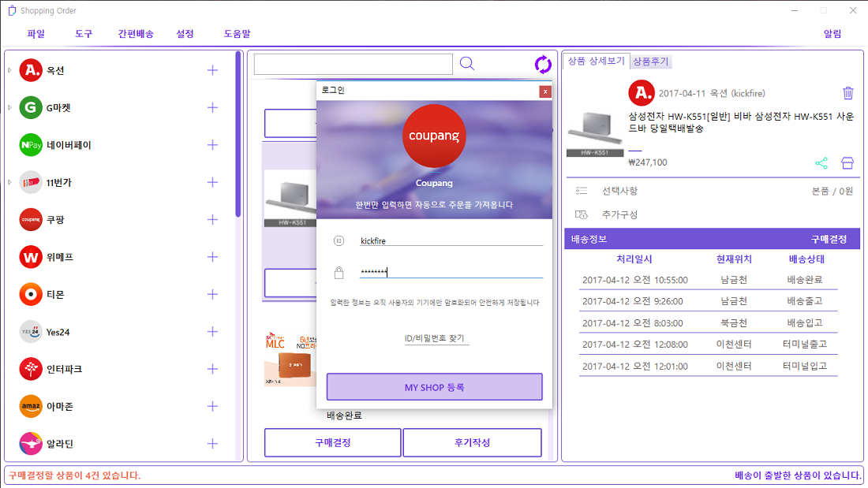Delete order using trash can icon

click(x=848, y=93)
